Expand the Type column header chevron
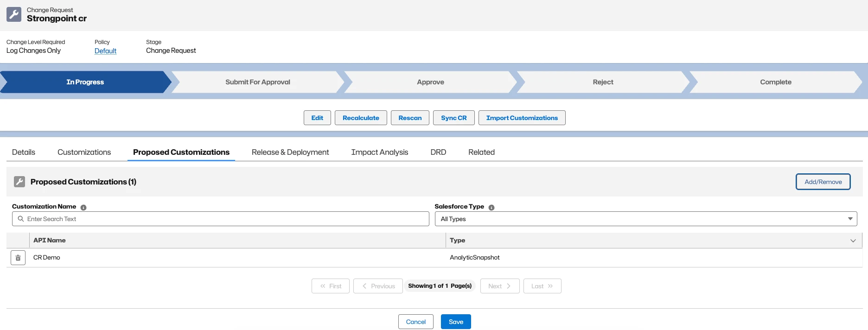This screenshot has width=868, height=330. [x=853, y=241]
